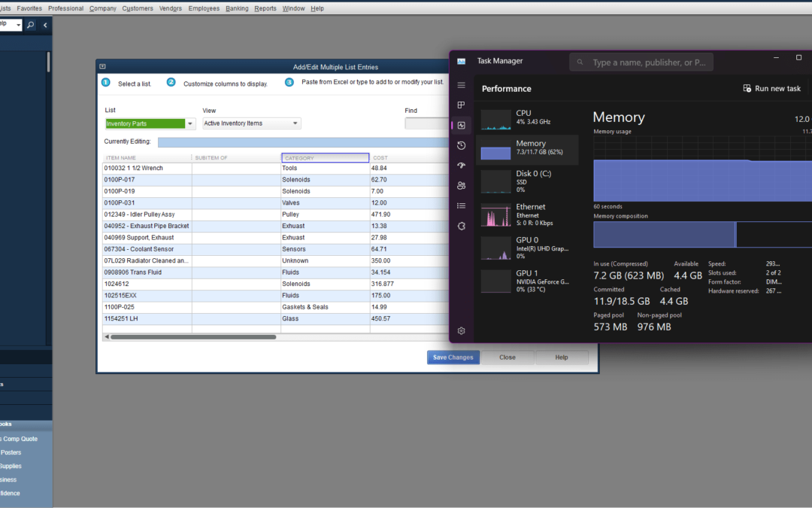Collapse QuickBooks left panel arrow
Screen dimensions: 812x508
pyautogui.click(x=45, y=24)
